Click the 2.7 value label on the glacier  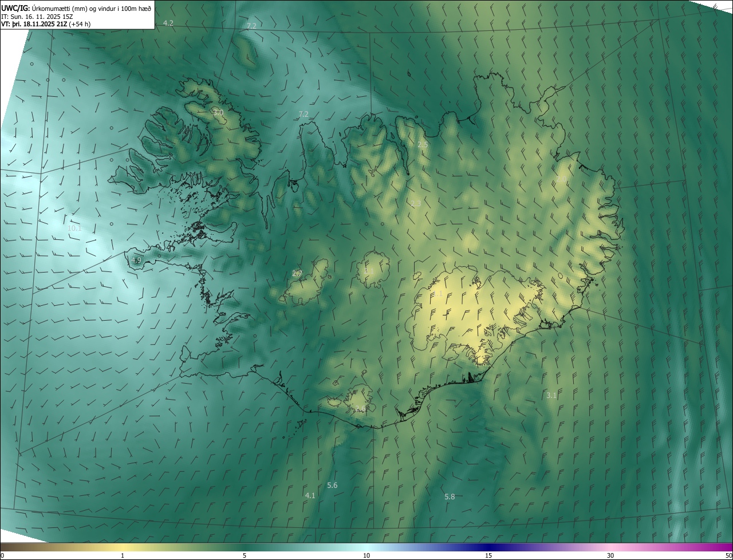tap(297, 273)
